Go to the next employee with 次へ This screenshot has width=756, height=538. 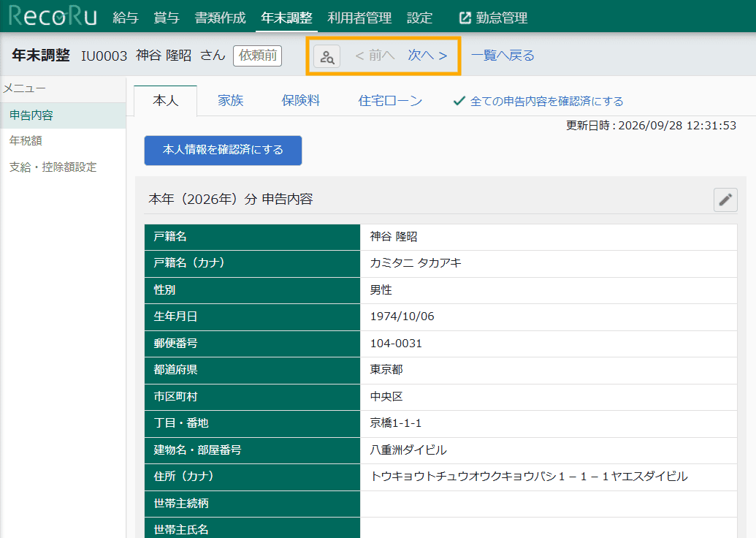[x=427, y=56]
